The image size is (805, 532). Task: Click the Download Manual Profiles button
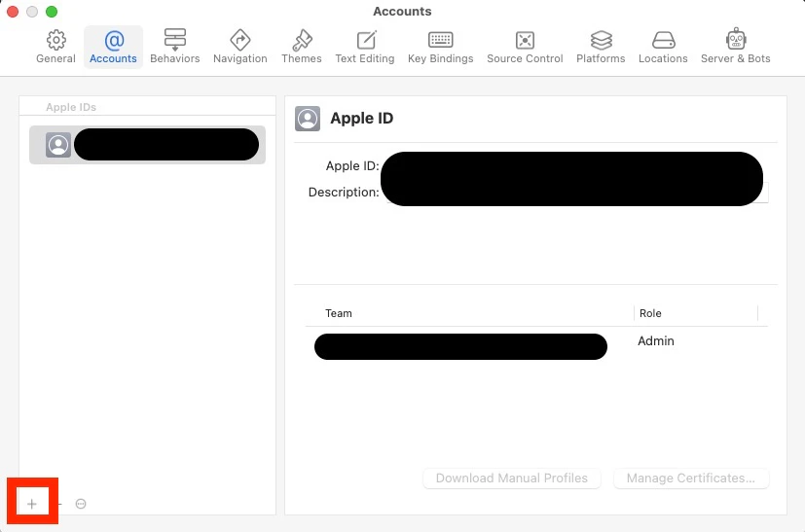pos(512,479)
